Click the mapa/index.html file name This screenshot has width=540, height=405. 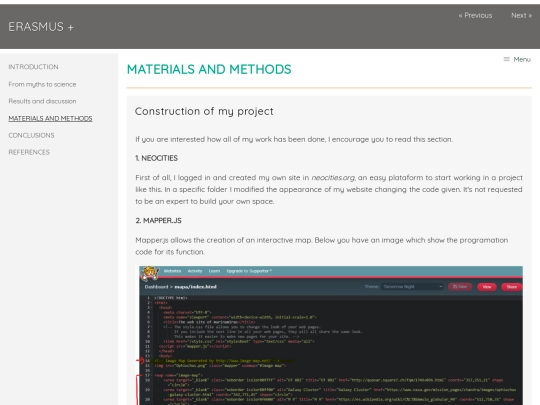coord(196,287)
